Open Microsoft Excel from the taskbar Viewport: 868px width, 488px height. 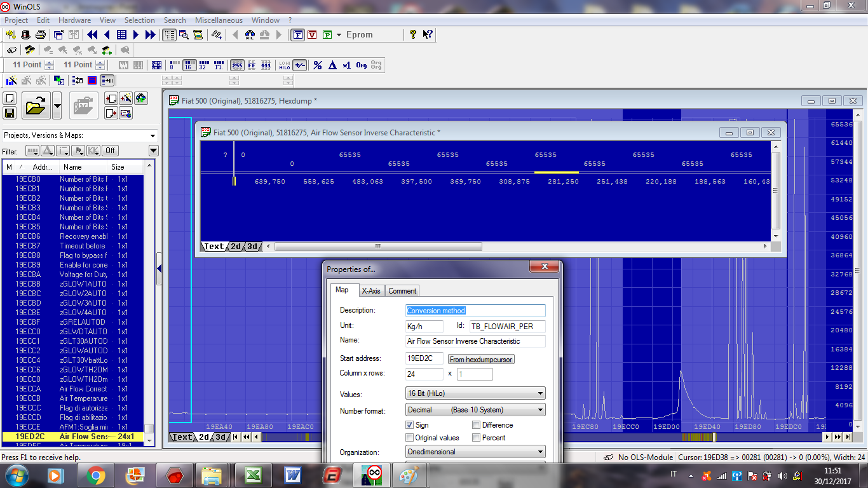click(252, 475)
